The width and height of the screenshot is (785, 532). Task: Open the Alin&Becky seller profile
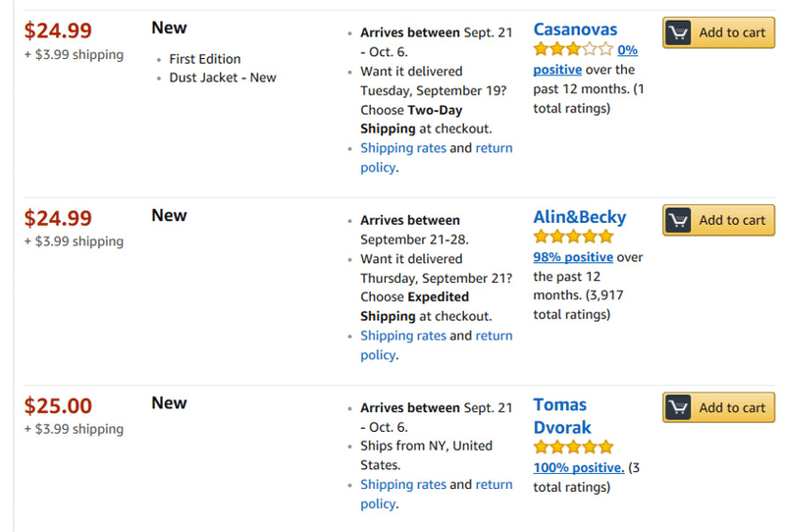pos(579,217)
